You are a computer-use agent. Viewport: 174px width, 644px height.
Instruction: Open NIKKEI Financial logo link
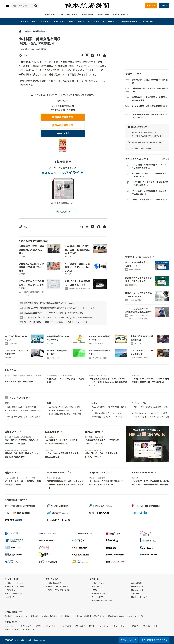(99, 513)
